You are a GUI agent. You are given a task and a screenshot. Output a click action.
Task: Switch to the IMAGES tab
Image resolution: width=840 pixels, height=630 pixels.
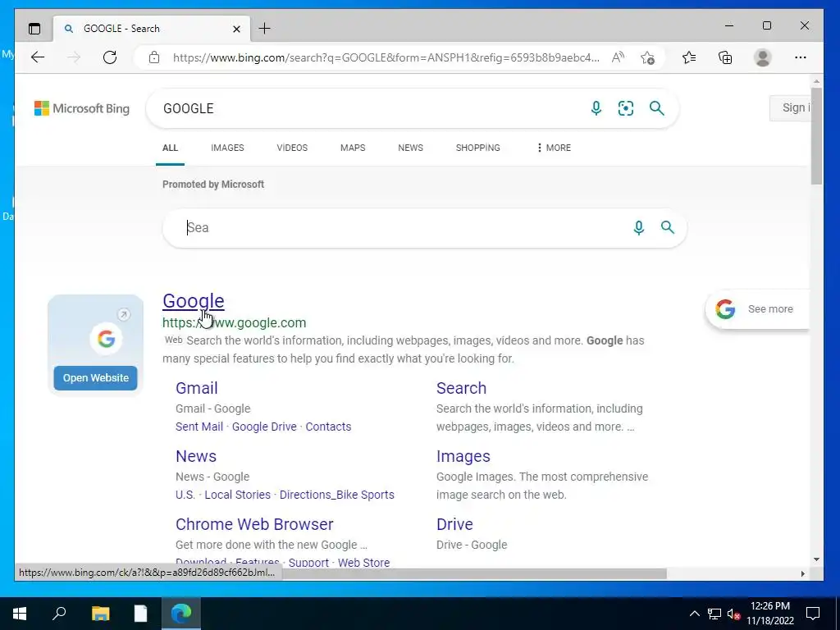227,148
